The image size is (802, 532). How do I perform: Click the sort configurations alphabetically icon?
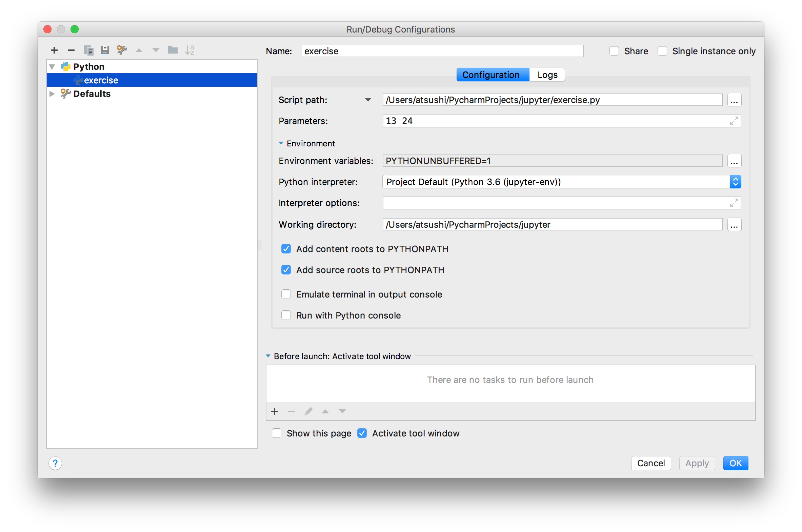[x=190, y=50]
